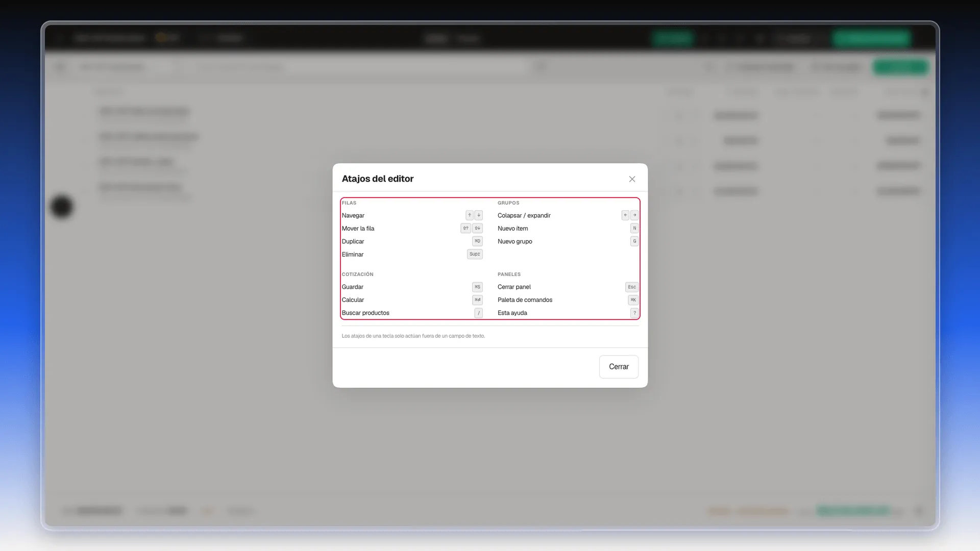Screen dimensions: 980x551
Task: Click the ⌘D key badge beside Duplicar
Action: [477, 241]
